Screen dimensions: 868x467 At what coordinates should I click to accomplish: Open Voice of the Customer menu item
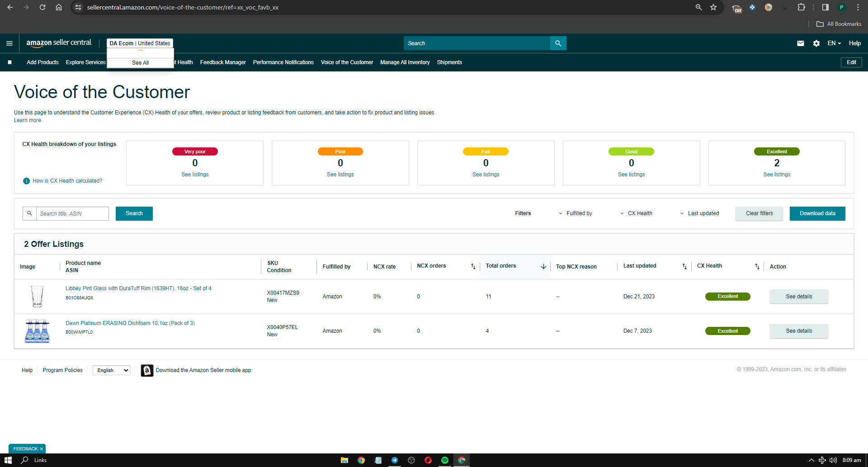347,62
